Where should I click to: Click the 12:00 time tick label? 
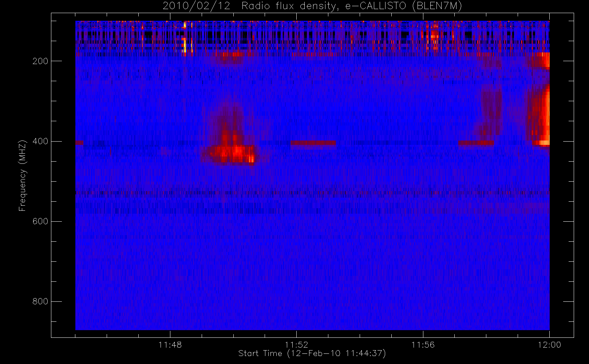pyautogui.click(x=549, y=345)
